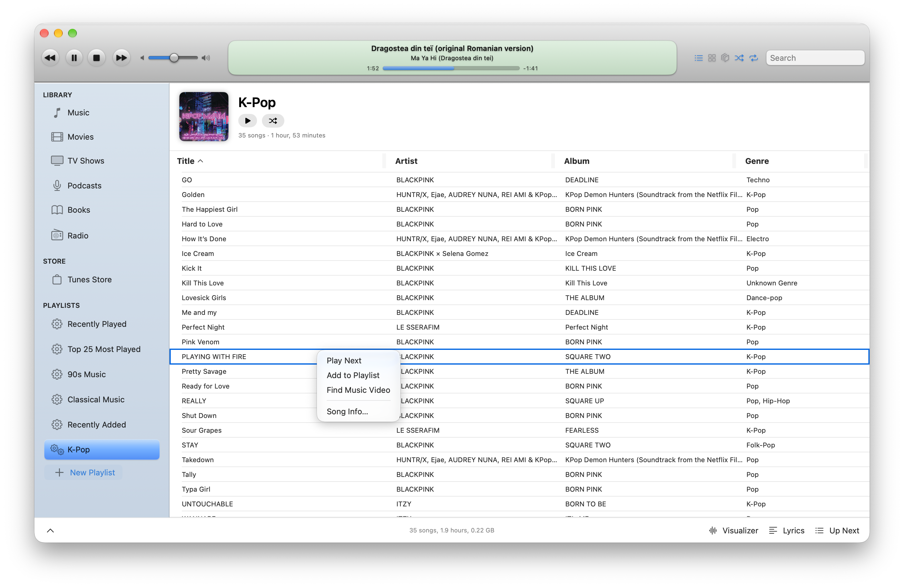Toggle shuffle in the toolbar
This screenshot has width=904, height=588.
coord(739,58)
